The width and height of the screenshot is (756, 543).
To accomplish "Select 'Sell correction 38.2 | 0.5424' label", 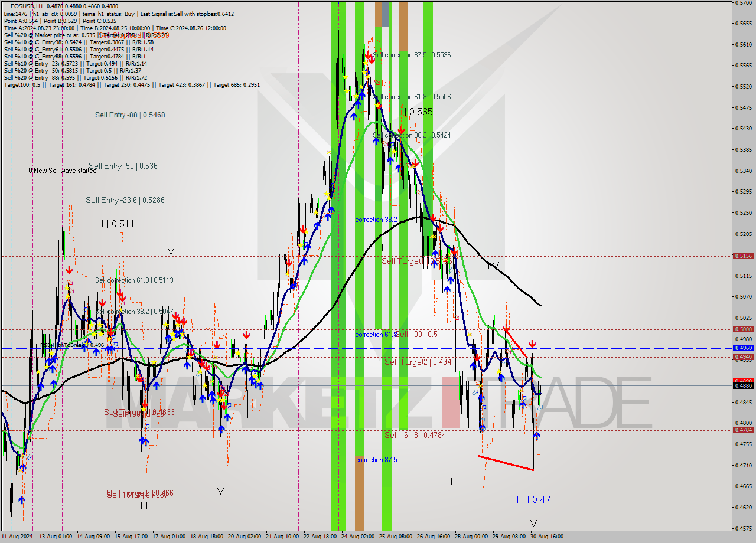I will tap(412, 135).
